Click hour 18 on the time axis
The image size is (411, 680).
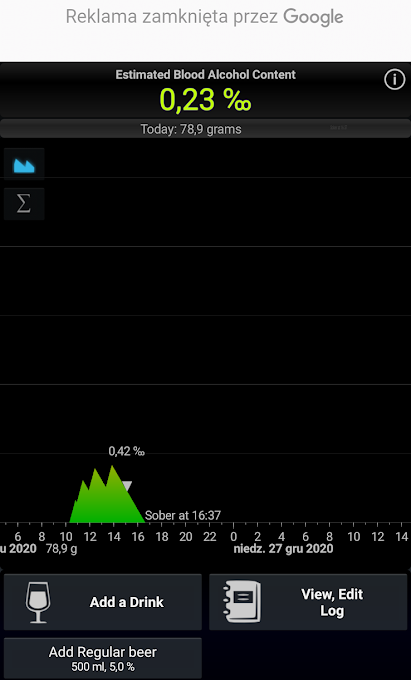tap(162, 536)
